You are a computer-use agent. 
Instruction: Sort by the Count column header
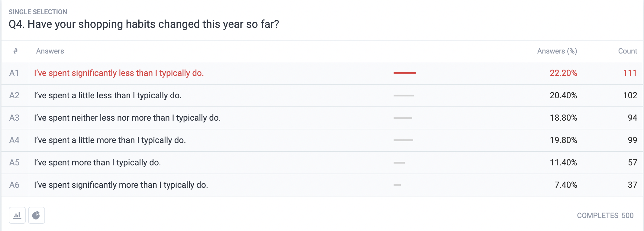(x=627, y=51)
